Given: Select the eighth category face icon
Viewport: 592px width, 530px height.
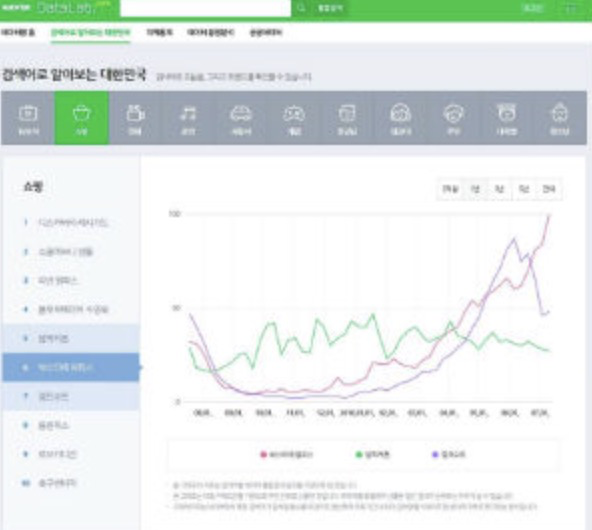Looking at the screenshot, I should (x=400, y=118).
